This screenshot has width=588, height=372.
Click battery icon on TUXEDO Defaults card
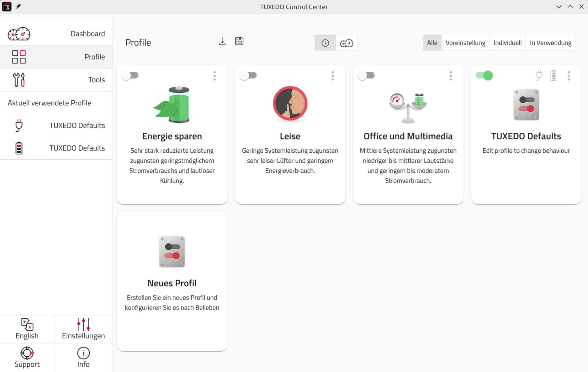coord(554,76)
